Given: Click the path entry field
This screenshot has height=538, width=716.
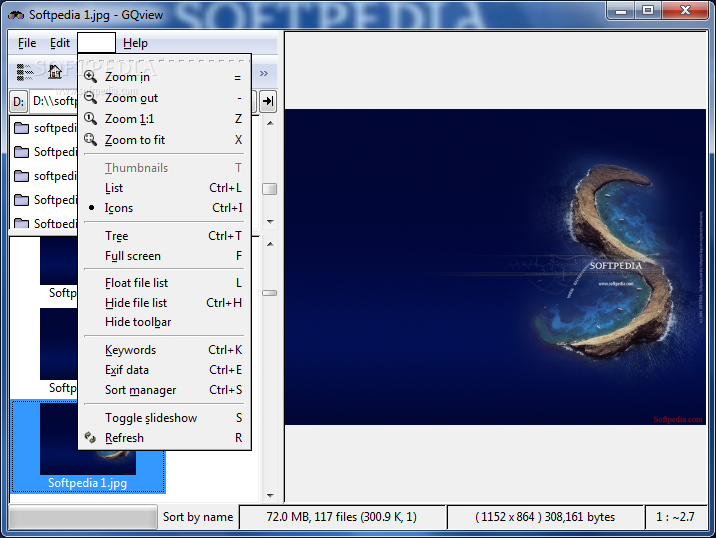Looking at the screenshot, I should tap(53, 101).
